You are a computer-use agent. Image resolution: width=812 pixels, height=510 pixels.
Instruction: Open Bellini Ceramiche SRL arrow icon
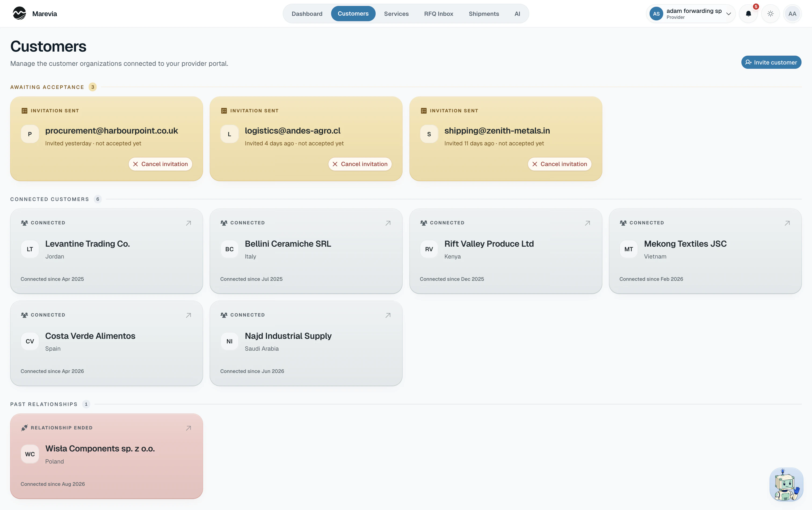click(388, 223)
